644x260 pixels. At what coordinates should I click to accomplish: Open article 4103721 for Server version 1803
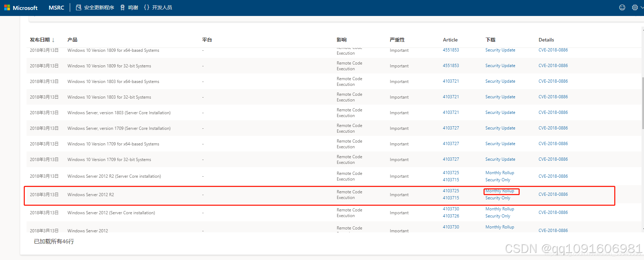(451, 112)
